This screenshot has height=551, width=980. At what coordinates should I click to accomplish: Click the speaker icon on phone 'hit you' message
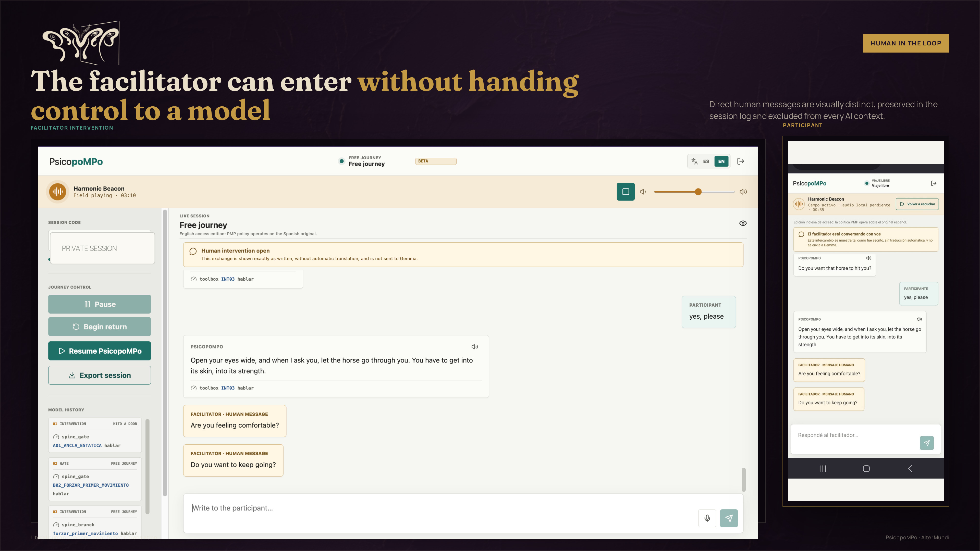[868, 258]
